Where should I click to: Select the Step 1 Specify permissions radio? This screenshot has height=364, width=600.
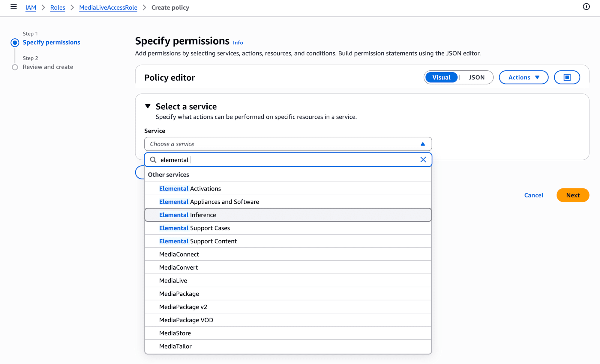point(15,43)
